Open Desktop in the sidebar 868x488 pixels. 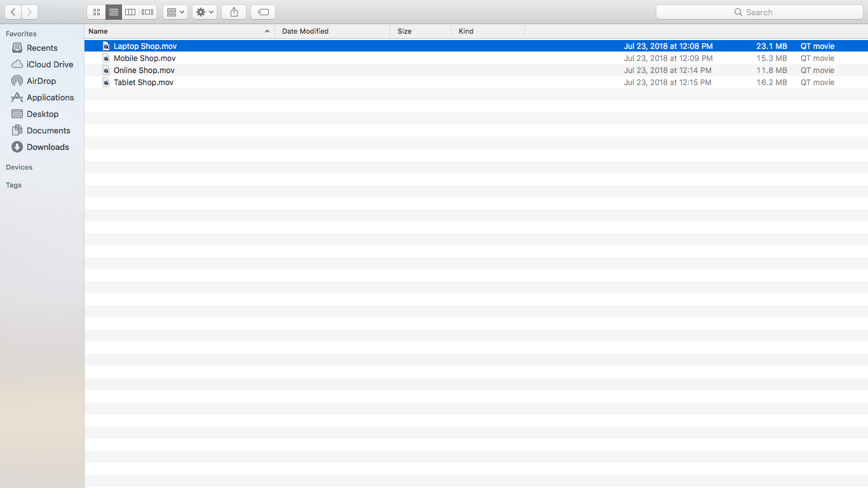pos(43,114)
